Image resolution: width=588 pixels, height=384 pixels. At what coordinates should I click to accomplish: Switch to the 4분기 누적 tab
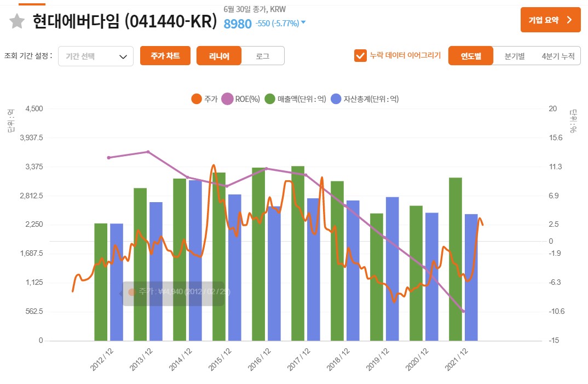point(558,56)
